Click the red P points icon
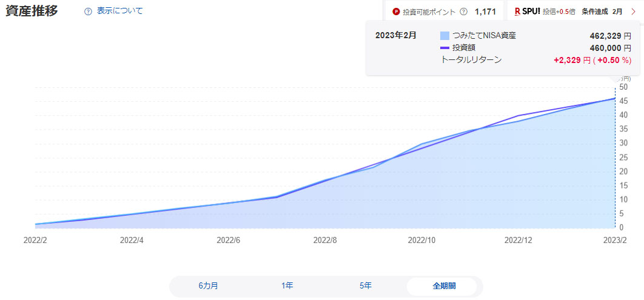 pyautogui.click(x=397, y=11)
